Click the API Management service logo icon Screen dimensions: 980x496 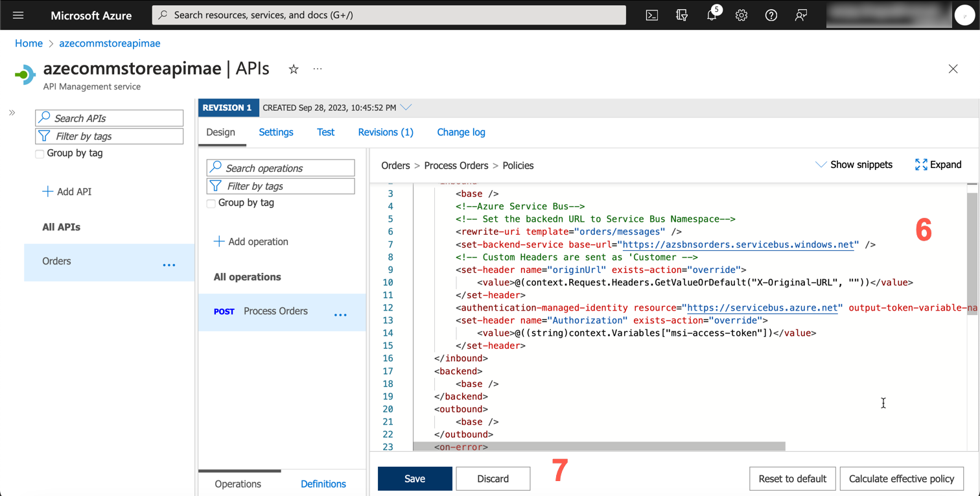(25, 75)
